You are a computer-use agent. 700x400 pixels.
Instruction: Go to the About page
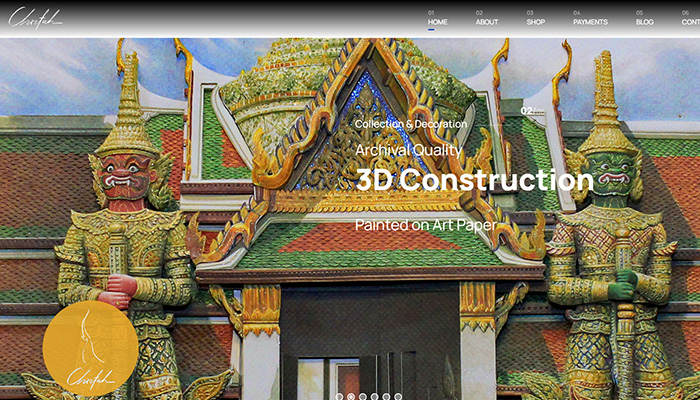pyautogui.click(x=486, y=21)
